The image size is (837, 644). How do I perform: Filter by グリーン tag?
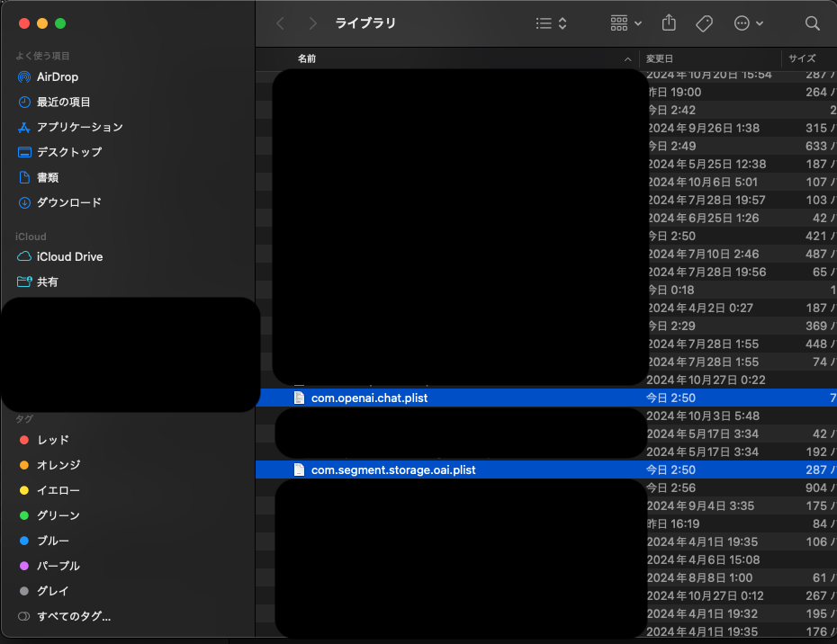[58, 515]
